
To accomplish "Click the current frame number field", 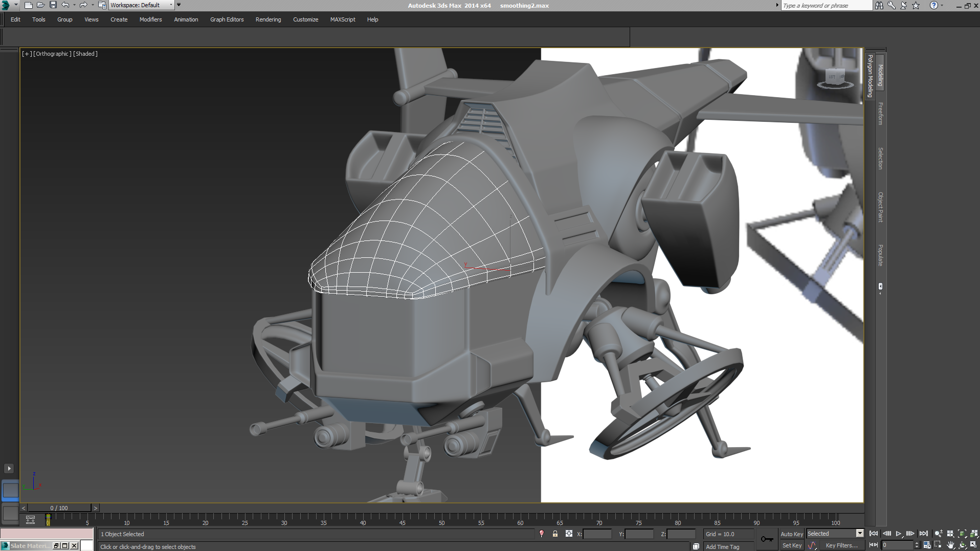I will click(897, 545).
